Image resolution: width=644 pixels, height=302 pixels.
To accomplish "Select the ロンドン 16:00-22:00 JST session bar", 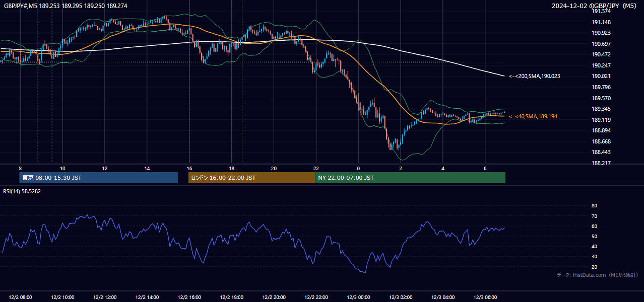I will click(x=251, y=178).
